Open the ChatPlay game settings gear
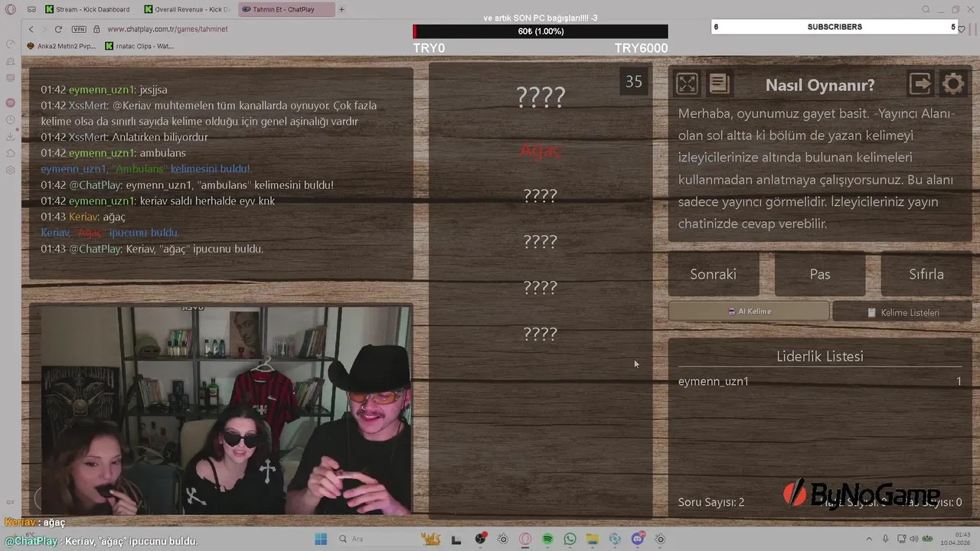 point(952,83)
